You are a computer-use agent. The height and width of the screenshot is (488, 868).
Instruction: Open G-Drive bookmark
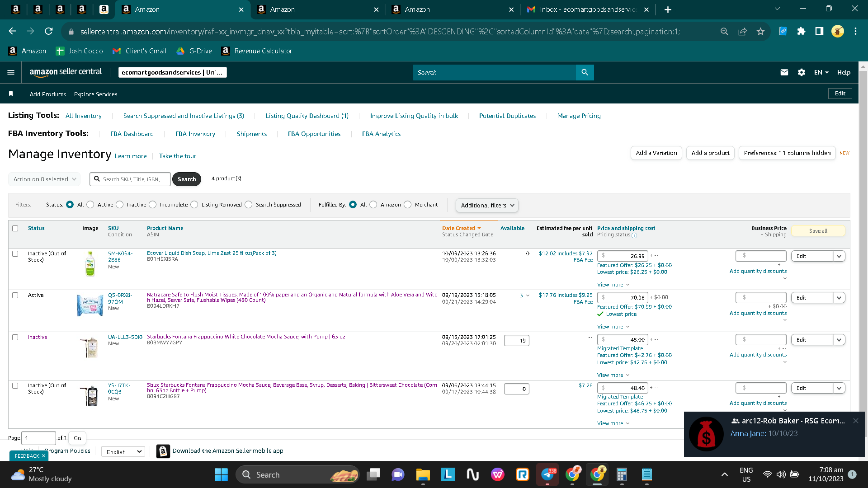pyautogui.click(x=194, y=51)
